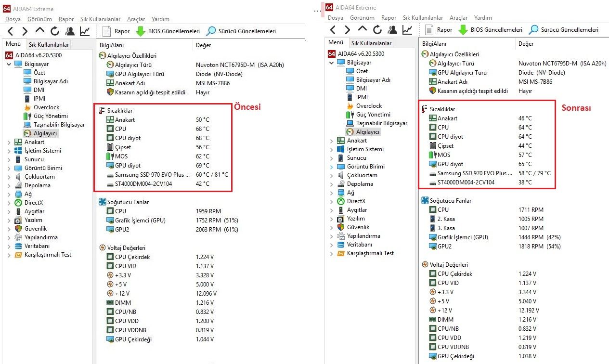
Task: Open the graph icon in left window toolbar
Action: pos(85,31)
